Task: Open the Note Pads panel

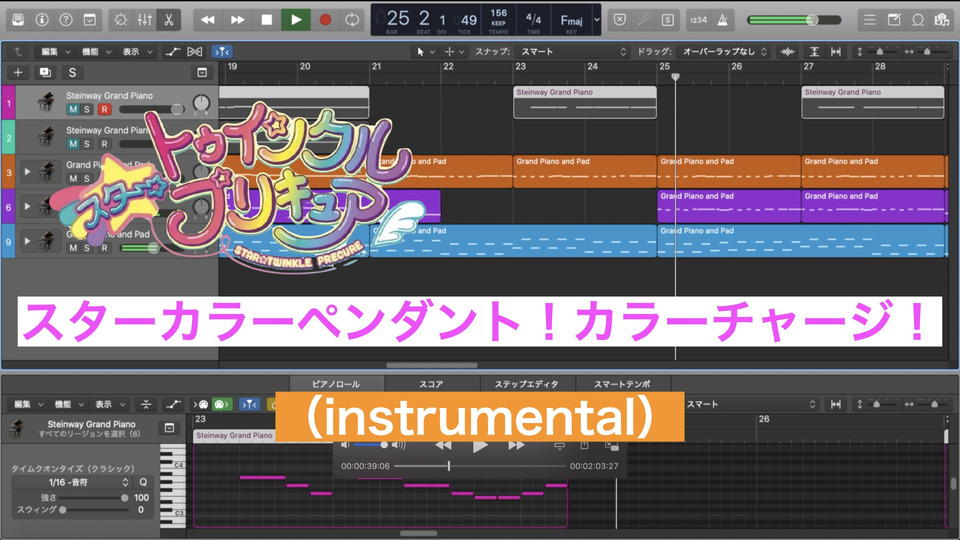Action: (894, 19)
